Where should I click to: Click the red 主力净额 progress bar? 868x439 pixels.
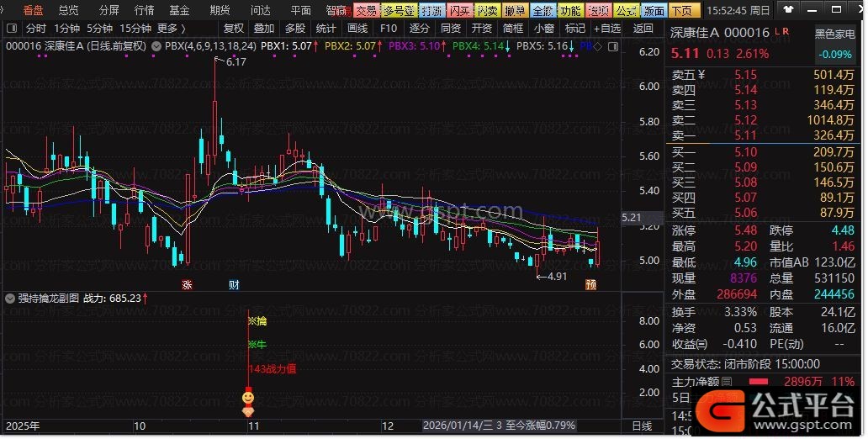point(770,382)
